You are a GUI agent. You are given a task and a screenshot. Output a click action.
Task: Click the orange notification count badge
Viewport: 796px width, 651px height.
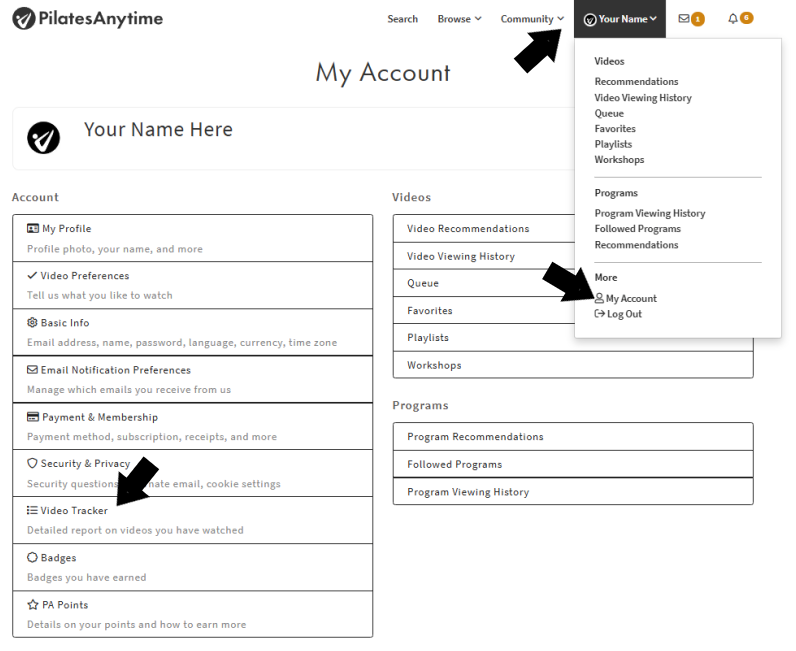point(746,18)
